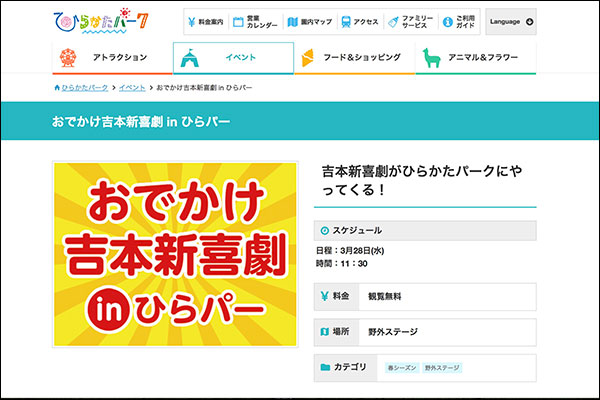
Task: Click the カテゴリ folder icon
Action: tap(325, 368)
